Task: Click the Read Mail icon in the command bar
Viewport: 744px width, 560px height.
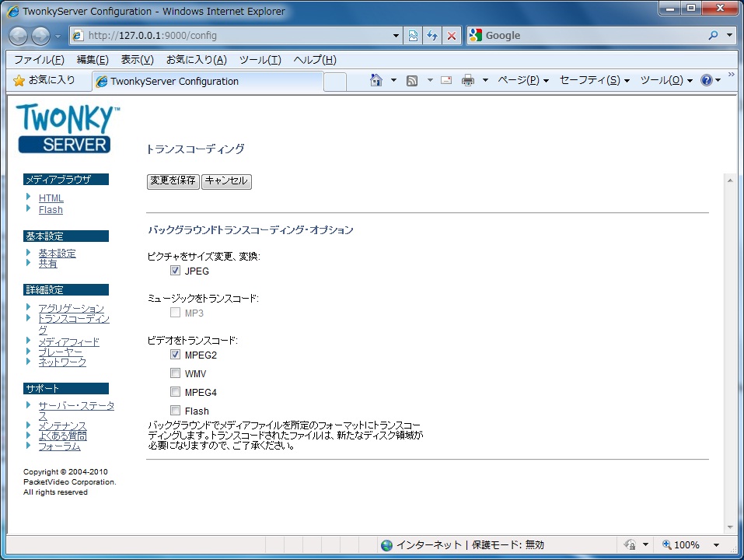Action: pyautogui.click(x=446, y=80)
